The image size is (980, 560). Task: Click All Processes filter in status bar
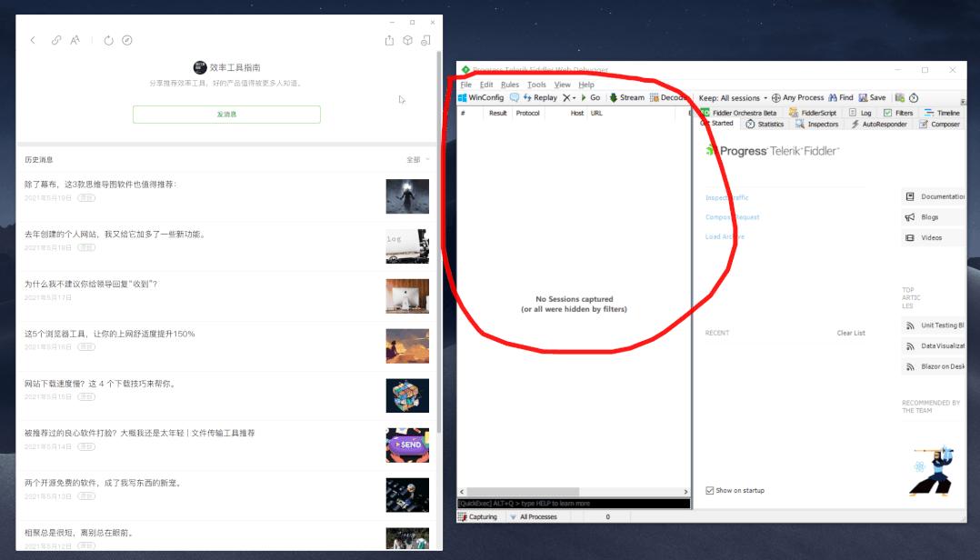pos(533,517)
